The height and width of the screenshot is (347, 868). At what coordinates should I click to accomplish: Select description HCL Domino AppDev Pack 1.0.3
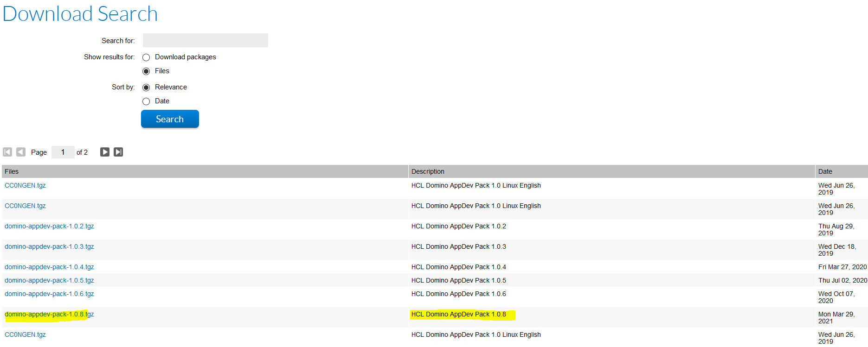[459, 246]
